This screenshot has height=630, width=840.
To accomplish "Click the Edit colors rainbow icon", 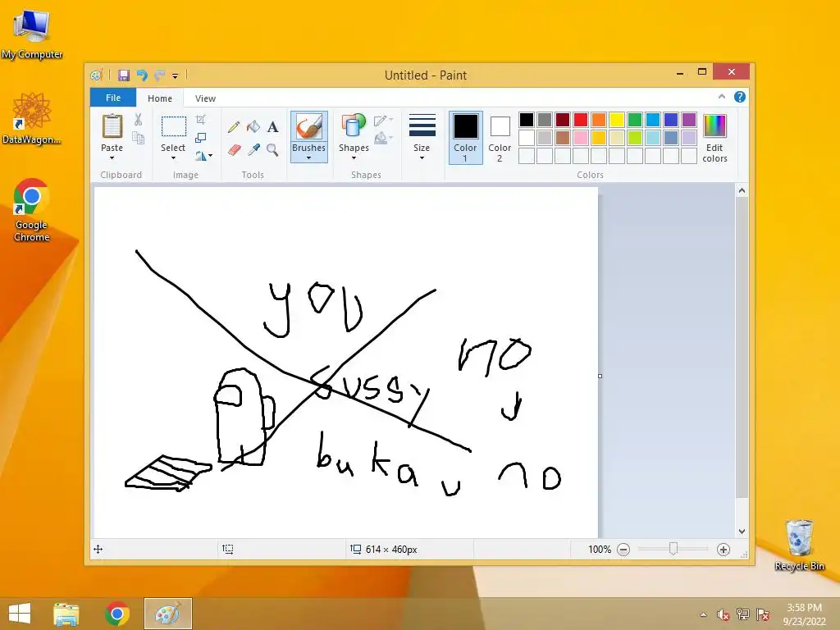I will tap(714, 126).
